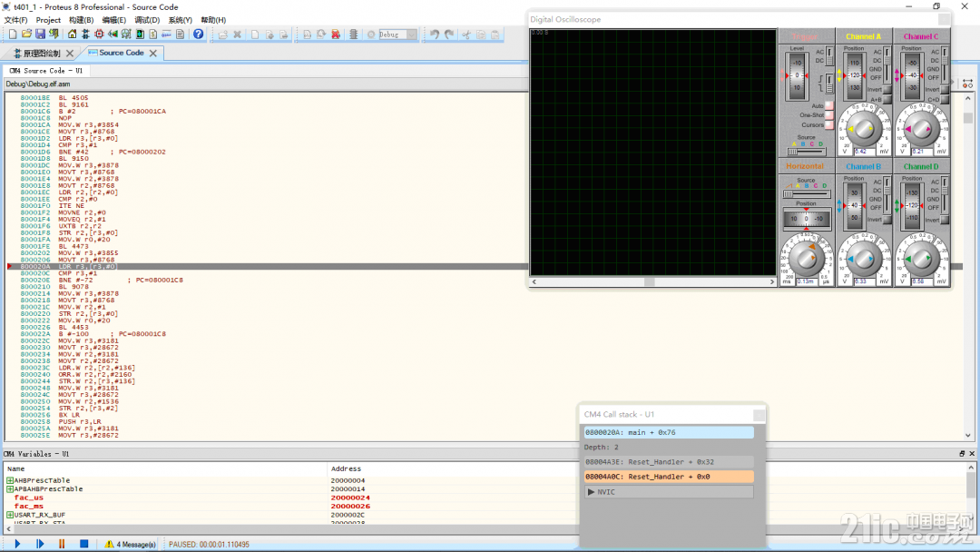This screenshot has width=980, height=552.
Task: Click the Name column header in Variables
Action: click(x=16, y=468)
